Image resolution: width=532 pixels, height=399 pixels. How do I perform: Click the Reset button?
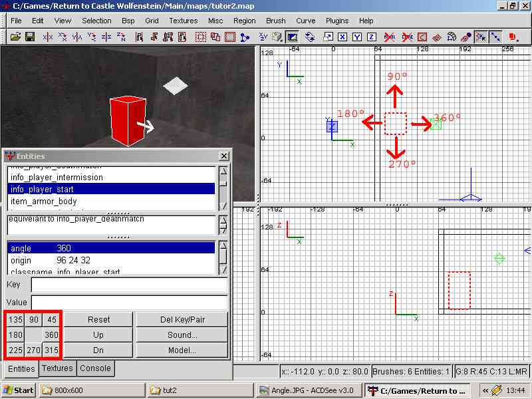(x=98, y=320)
